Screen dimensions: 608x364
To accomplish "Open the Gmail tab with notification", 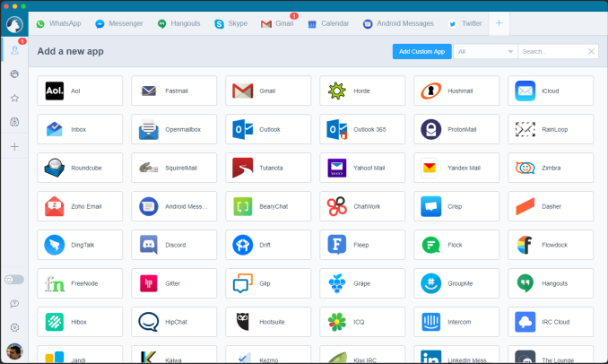I will pos(277,23).
